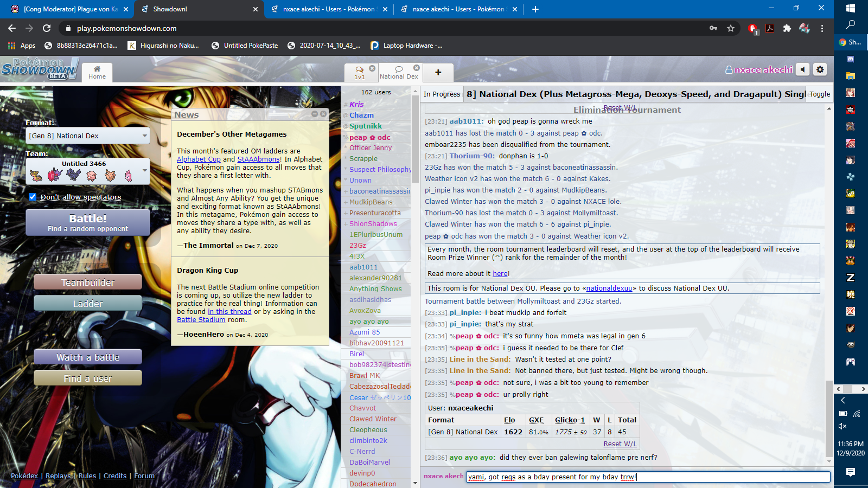
Task: Switch to Cong Moderator Plague browser tab
Action: [x=69, y=9]
